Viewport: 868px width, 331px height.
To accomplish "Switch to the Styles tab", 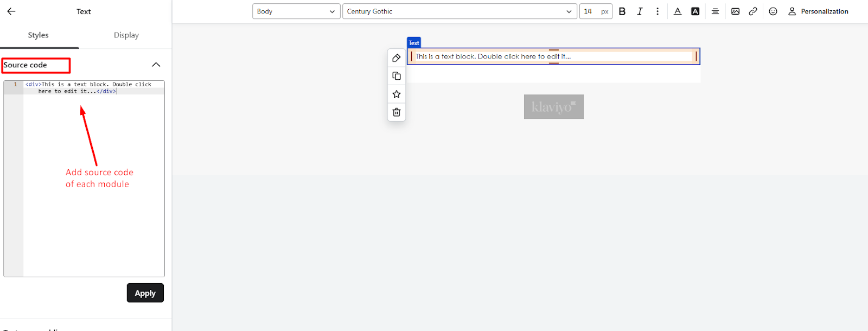I will (39, 35).
